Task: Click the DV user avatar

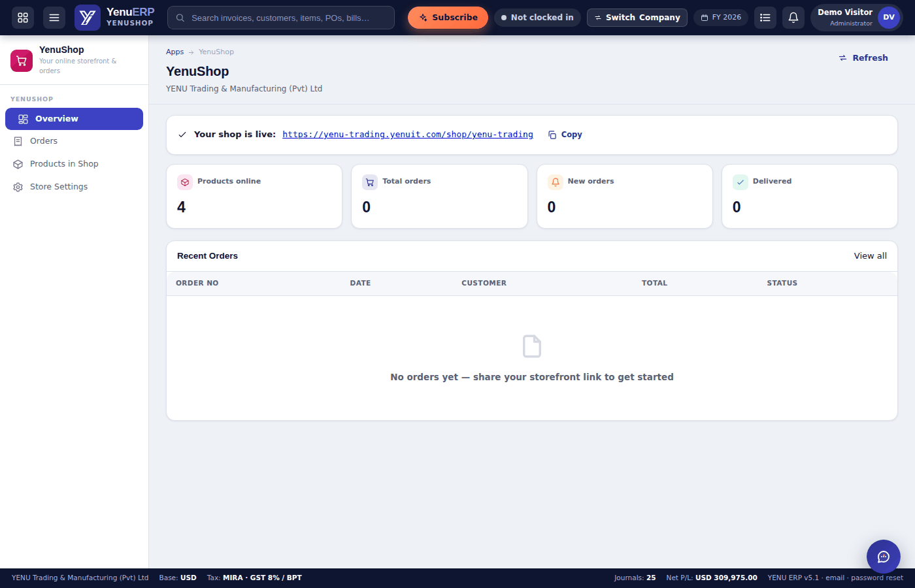Action: click(889, 18)
